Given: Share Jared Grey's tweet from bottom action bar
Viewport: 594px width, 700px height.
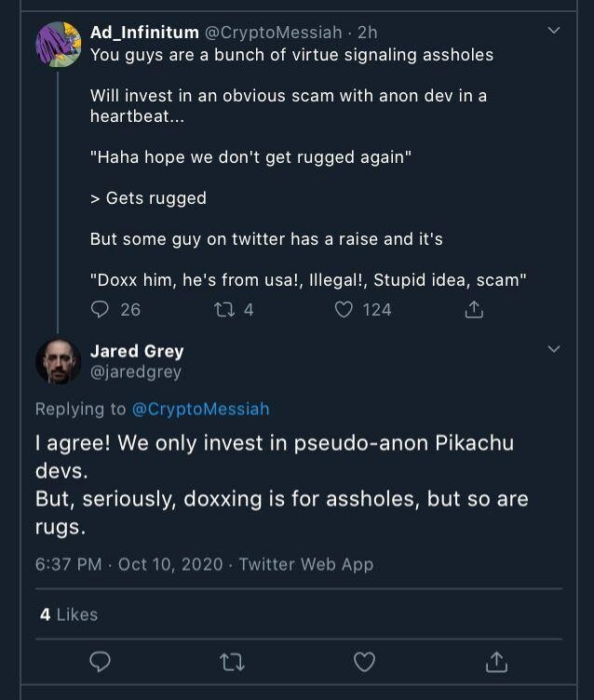Looking at the screenshot, I should click(496, 661).
